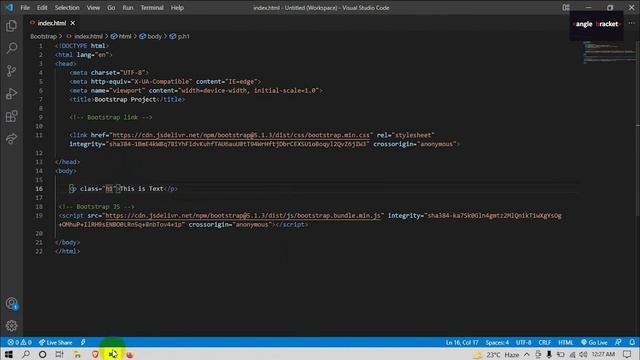
Task: Open the Live Share view in the activity bar
Action: [11, 139]
